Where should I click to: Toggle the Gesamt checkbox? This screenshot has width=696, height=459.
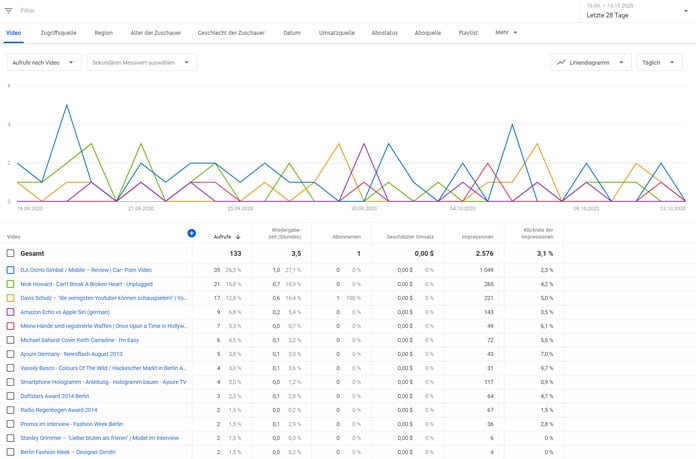(10, 254)
